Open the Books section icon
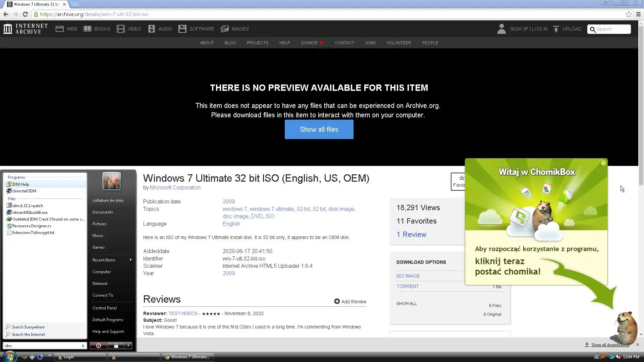 pos(88,29)
